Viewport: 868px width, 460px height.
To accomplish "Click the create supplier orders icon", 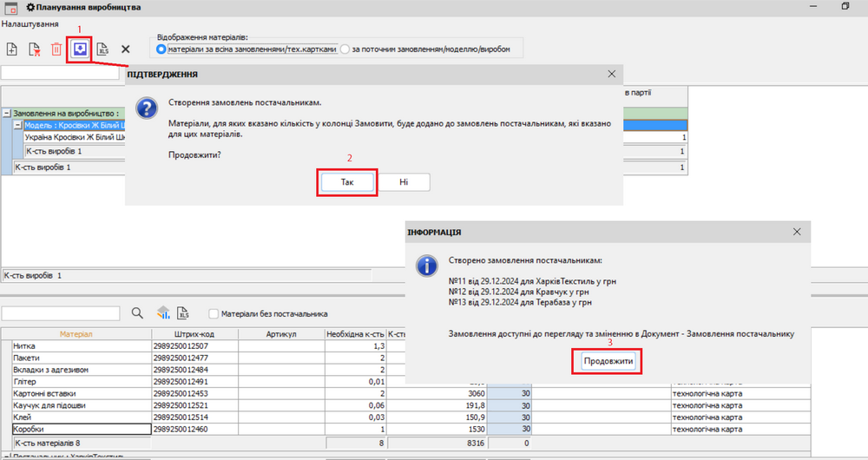I will (80, 49).
